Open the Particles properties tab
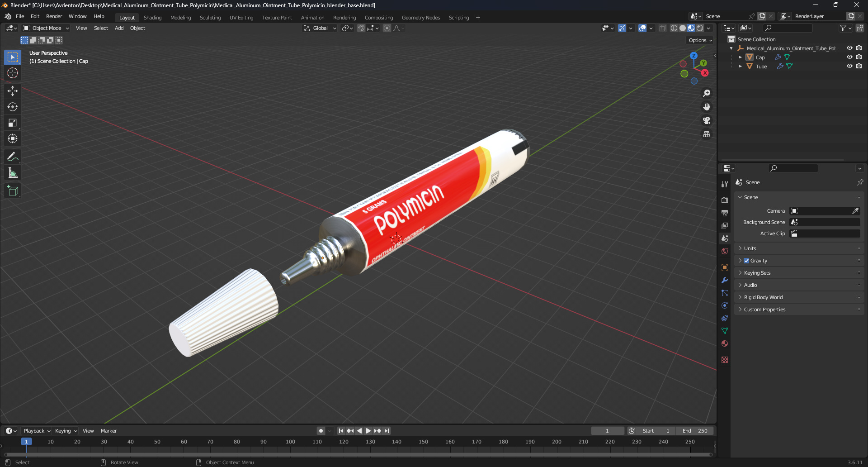Image resolution: width=868 pixels, height=467 pixels. pyautogui.click(x=725, y=293)
